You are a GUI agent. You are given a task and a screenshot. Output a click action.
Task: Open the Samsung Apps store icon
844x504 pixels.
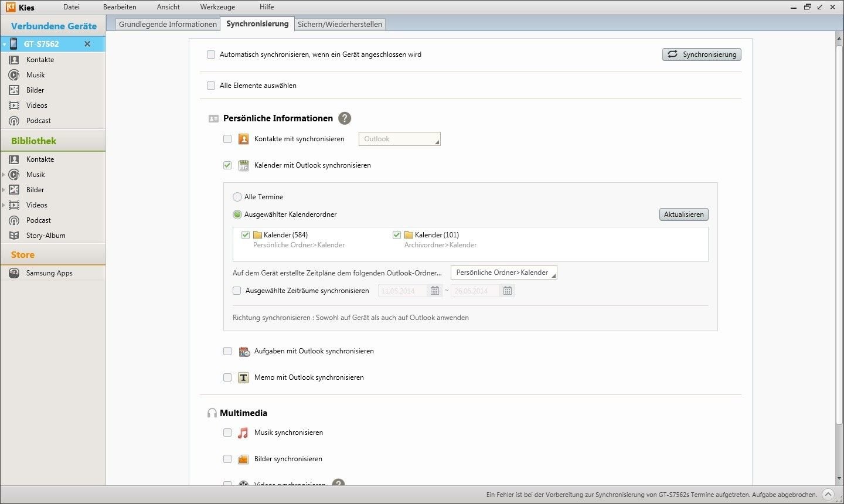point(14,273)
